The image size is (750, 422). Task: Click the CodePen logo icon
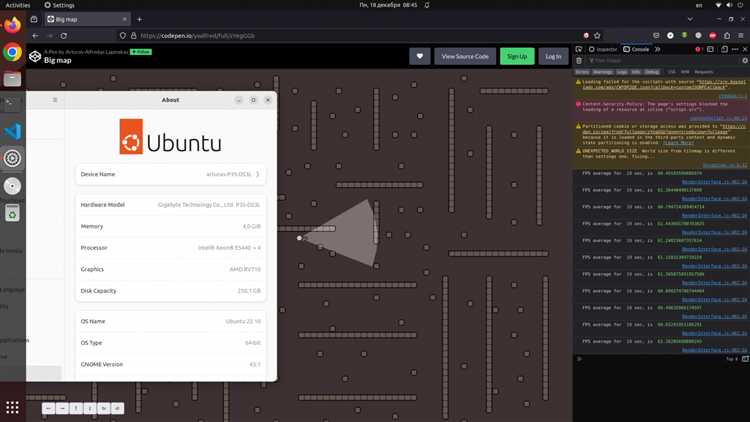coord(35,56)
